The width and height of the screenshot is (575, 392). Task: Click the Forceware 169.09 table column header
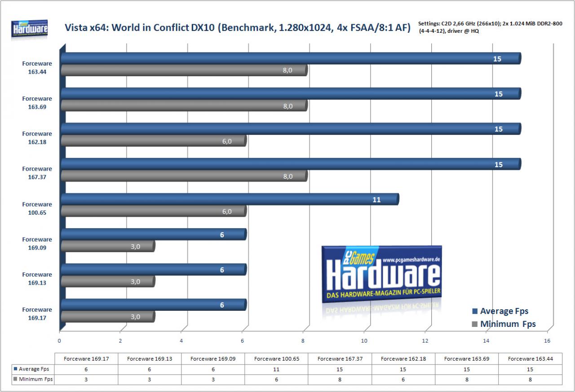[212, 358]
